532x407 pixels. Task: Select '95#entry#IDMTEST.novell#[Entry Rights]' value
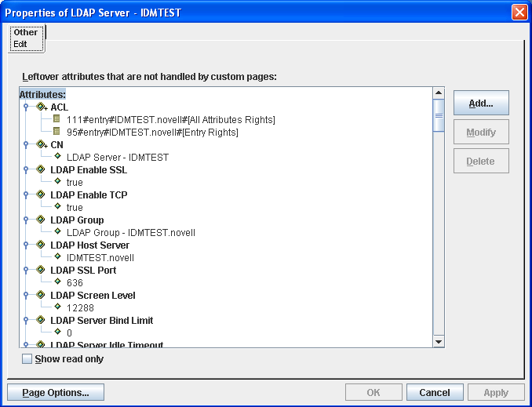tap(152, 133)
